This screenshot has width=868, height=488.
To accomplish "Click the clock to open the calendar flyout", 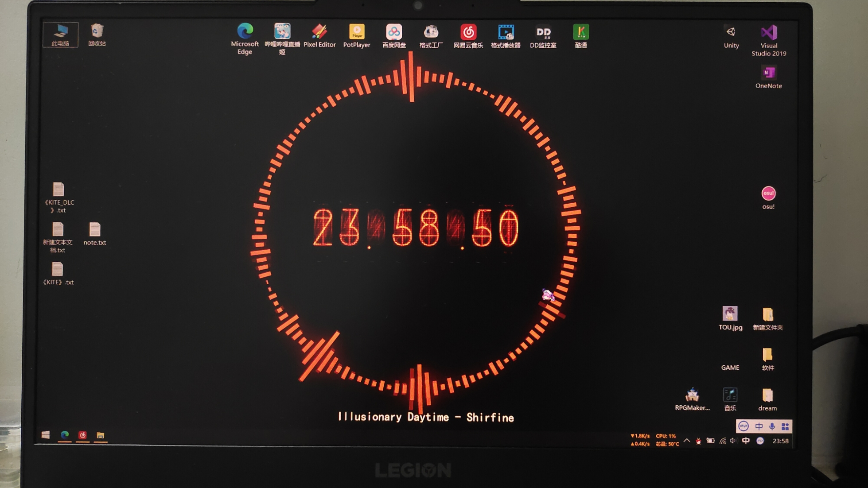I will point(780,441).
